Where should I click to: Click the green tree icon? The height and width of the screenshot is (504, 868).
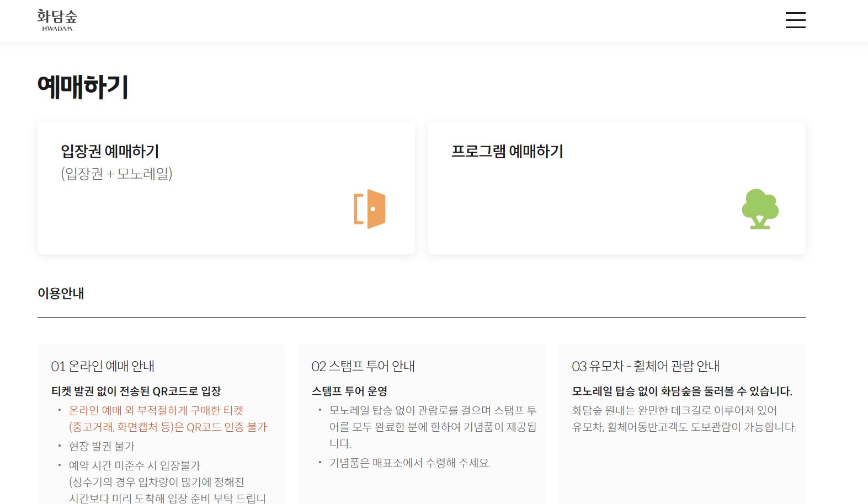tap(760, 209)
